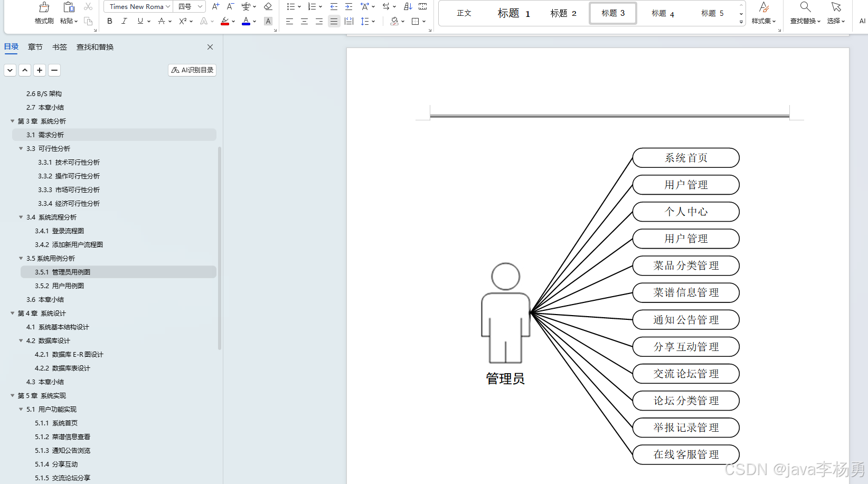Collapse the 4.2 数据库设计 node
This screenshot has height=484, width=868.
pos(21,340)
